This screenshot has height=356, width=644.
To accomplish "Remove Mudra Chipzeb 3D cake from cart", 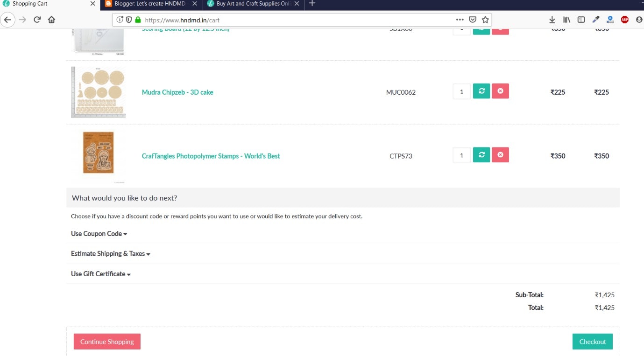I will (x=500, y=91).
